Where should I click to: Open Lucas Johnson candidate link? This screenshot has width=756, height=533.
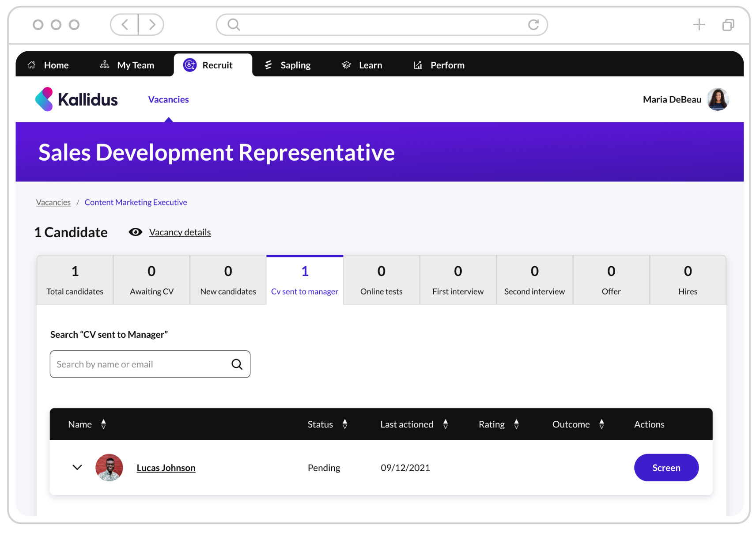[x=166, y=468]
